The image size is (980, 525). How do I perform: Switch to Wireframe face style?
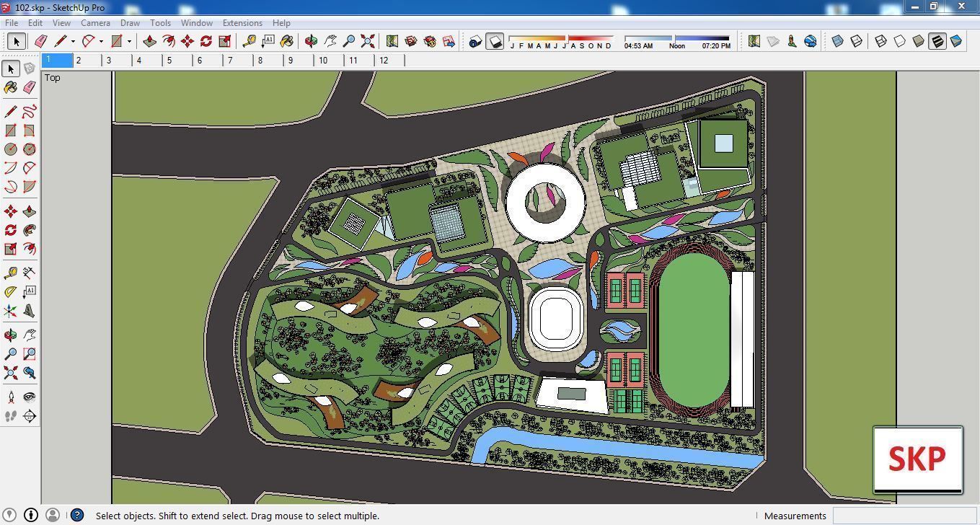point(880,41)
